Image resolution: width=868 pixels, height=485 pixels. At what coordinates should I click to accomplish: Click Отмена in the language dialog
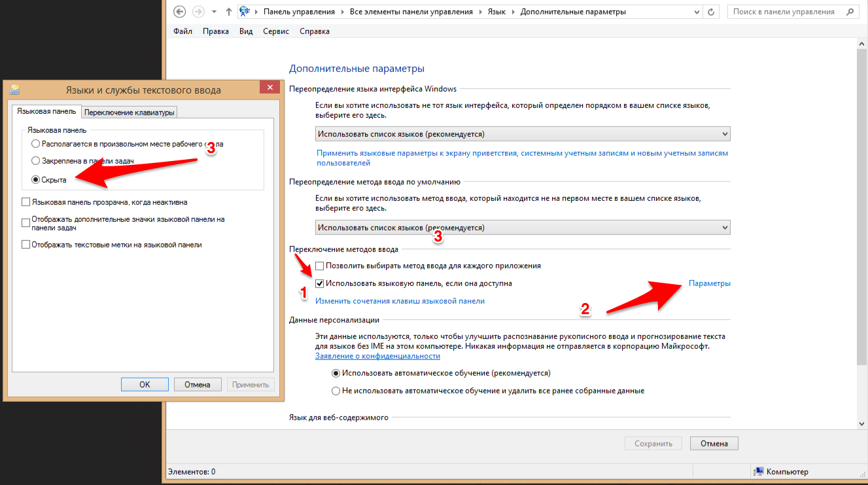coord(197,385)
